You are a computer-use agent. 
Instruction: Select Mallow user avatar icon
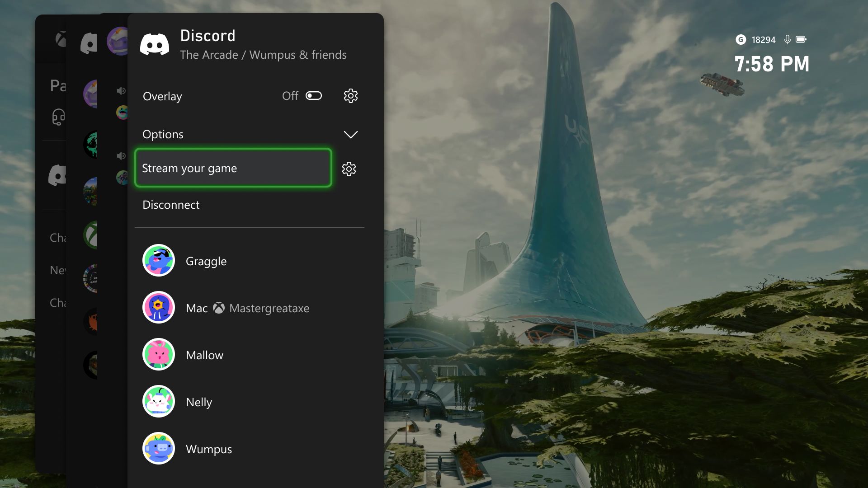pyautogui.click(x=158, y=355)
